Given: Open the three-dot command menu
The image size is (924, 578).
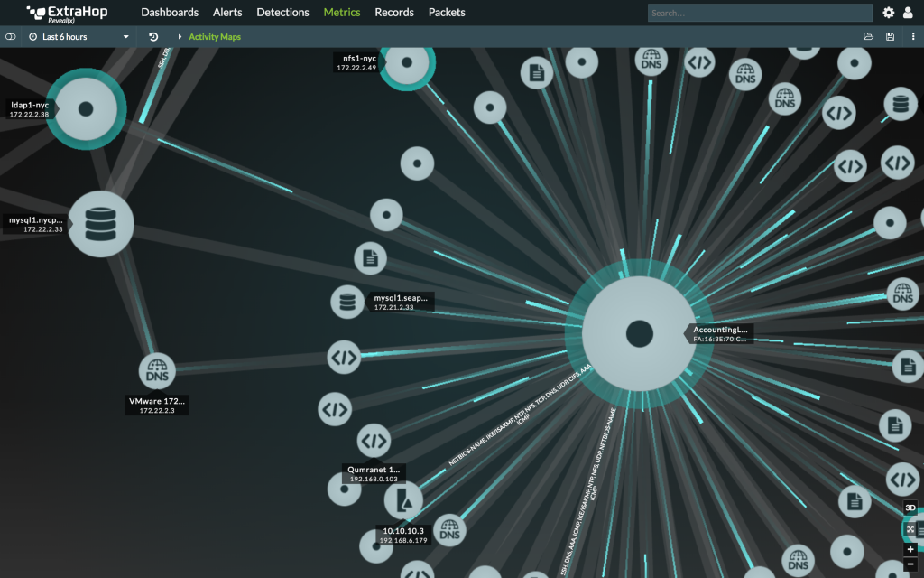Looking at the screenshot, I should click(x=913, y=36).
